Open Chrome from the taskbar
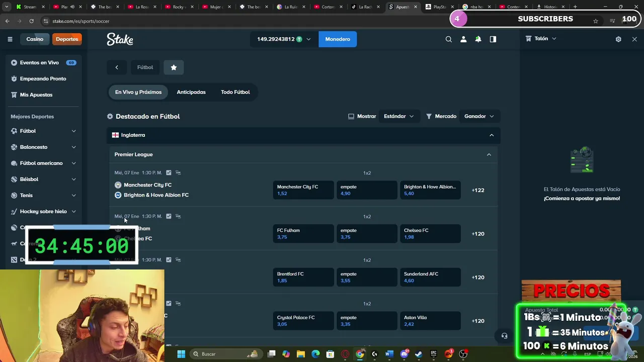This screenshot has width=644, height=362. pos(360,354)
